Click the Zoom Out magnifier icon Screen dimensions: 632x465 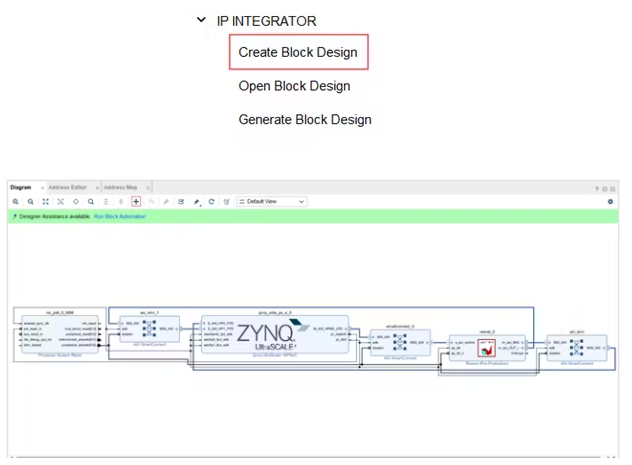(x=31, y=202)
